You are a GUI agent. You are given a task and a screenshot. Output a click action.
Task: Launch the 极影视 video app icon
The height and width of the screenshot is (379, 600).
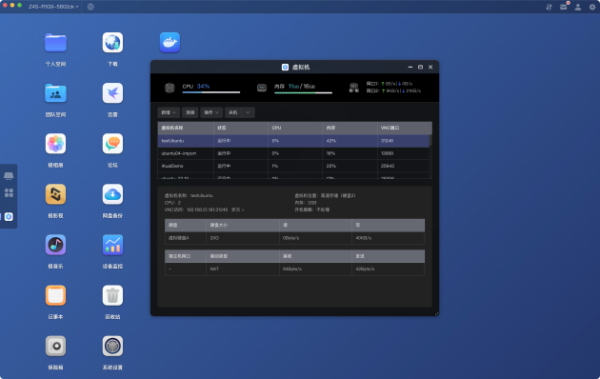55,194
